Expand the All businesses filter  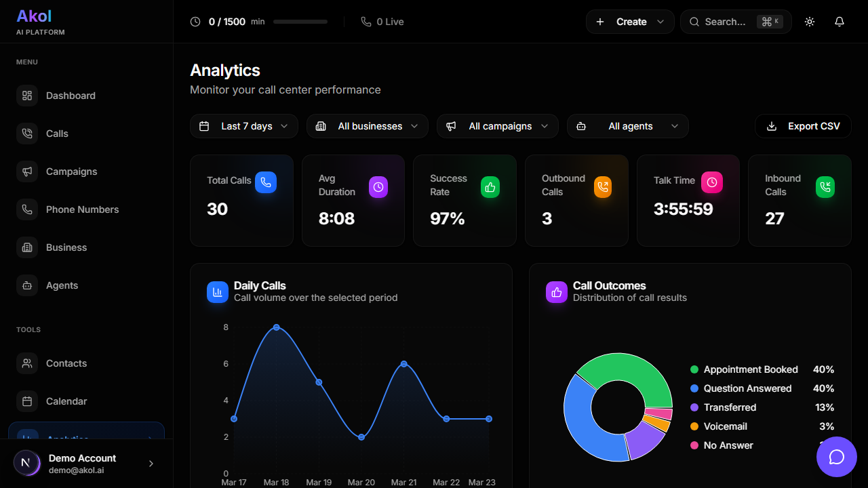point(367,126)
